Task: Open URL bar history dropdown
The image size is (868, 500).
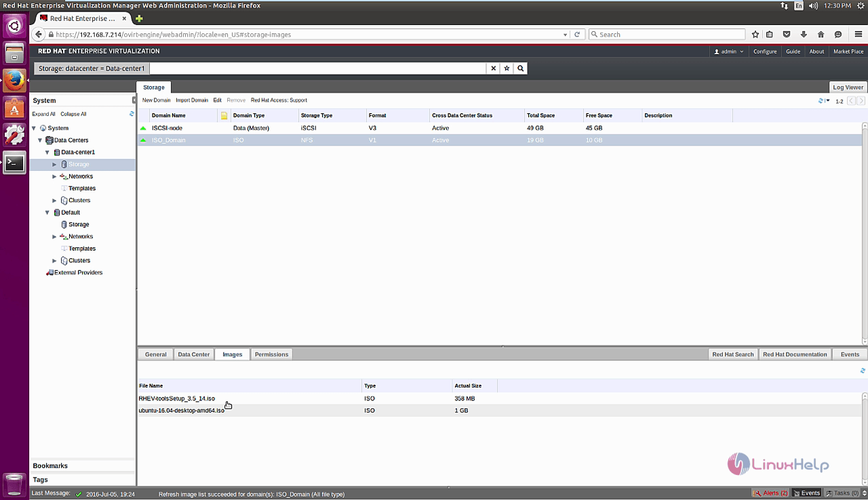Action: pyautogui.click(x=566, y=35)
